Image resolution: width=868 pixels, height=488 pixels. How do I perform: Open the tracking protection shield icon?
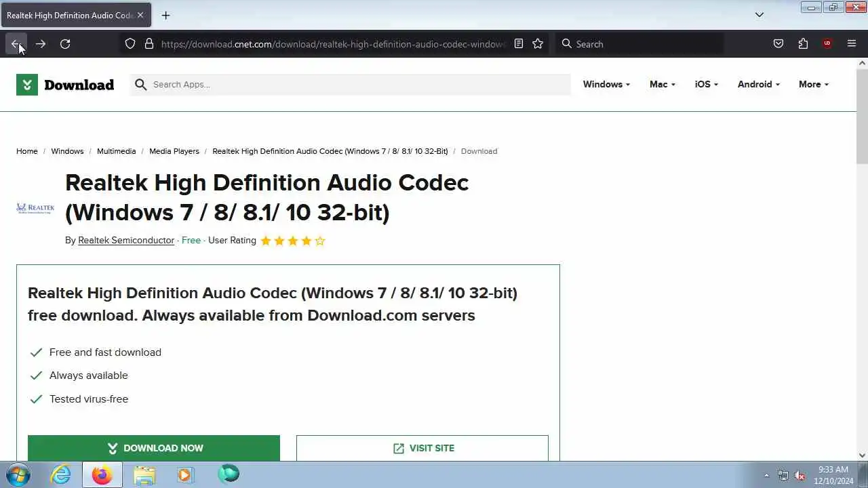pyautogui.click(x=130, y=44)
